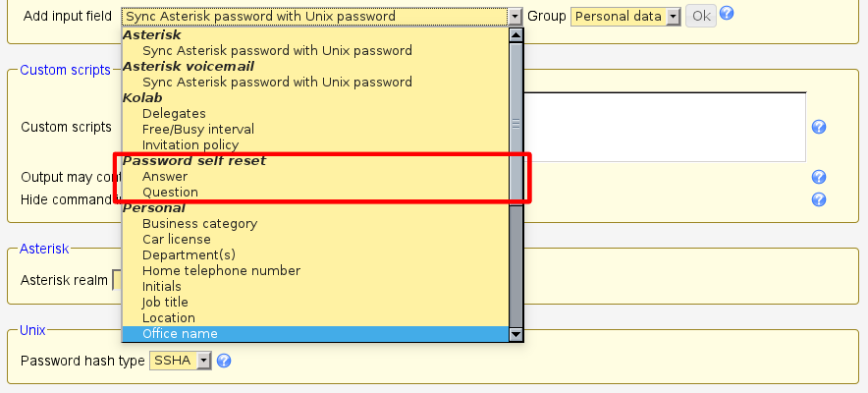Show help for Password hash type
This screenshot has width=868, height=393.
pyautogui.click(x=224, y=362)
